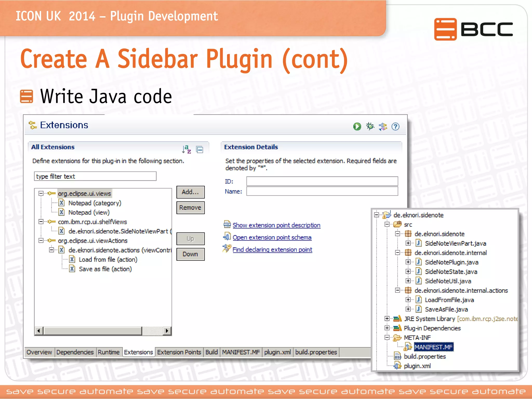
Task: Select SideNoteUtil.java in project tree
Action: [x=448, y=281]
